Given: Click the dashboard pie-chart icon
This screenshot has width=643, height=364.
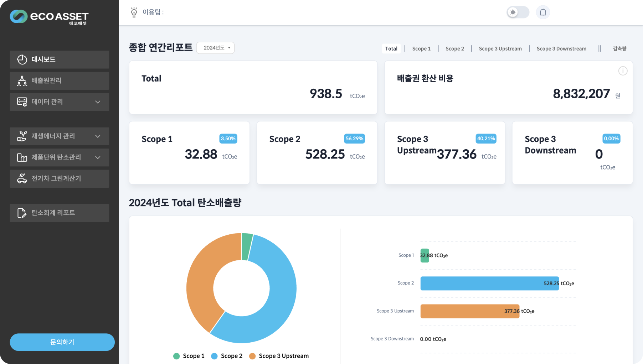Looking at the screenshot, I should click(22, 59).
